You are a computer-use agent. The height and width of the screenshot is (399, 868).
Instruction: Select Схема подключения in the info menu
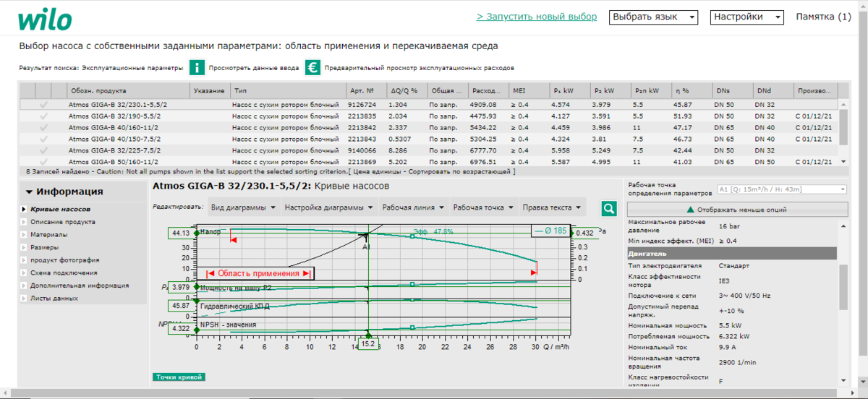64,273
